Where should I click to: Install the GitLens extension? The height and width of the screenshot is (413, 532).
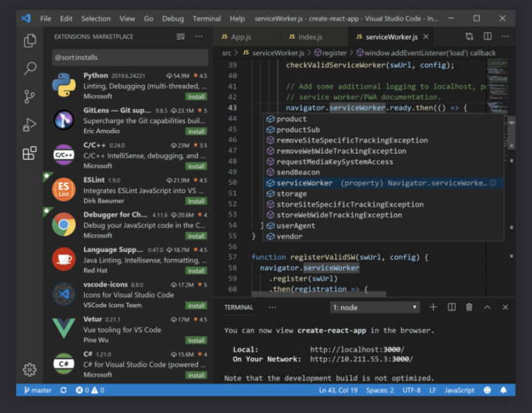[x=196, y=132]
